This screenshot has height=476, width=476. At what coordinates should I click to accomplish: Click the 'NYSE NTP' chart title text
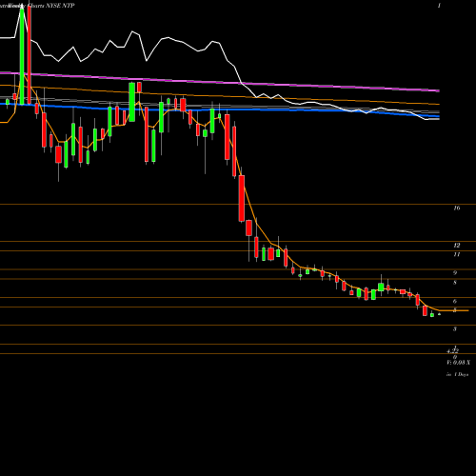(60, 6)
